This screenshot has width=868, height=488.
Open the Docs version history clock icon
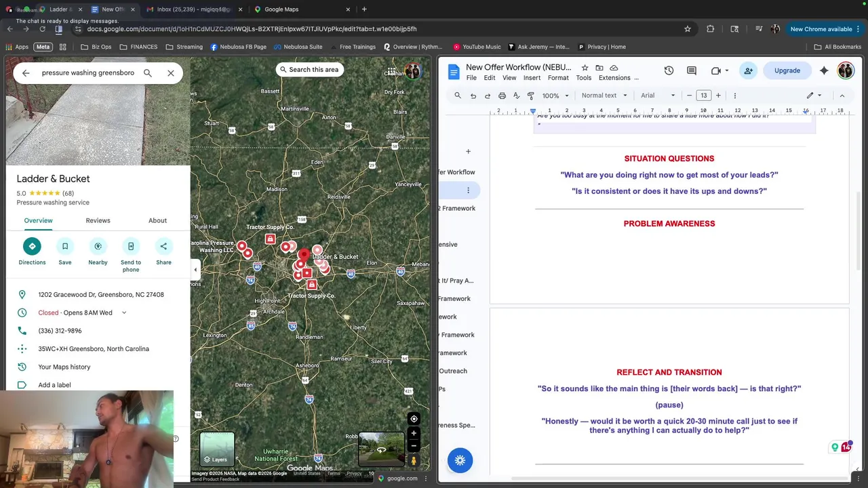pyautogui.click(x=669, y=70)
